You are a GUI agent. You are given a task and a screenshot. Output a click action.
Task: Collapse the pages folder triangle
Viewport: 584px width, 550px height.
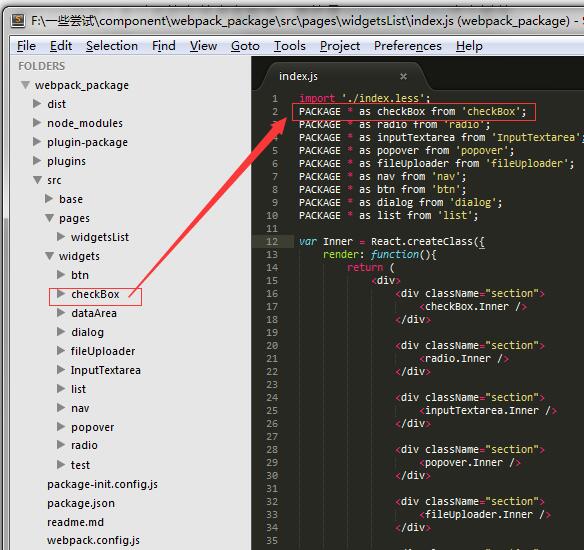[x=50, y=218]
